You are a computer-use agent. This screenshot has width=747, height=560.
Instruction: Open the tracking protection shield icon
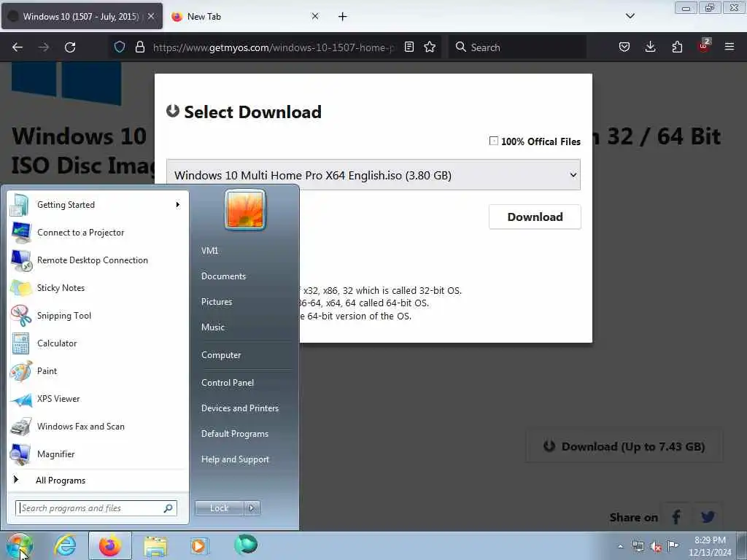[x=120, y=47]
